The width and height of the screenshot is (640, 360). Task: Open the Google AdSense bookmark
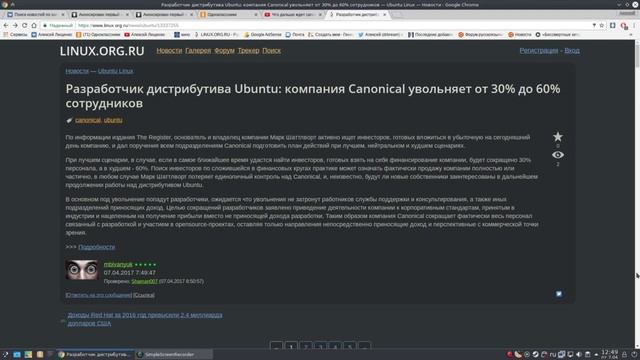point(263,35)
